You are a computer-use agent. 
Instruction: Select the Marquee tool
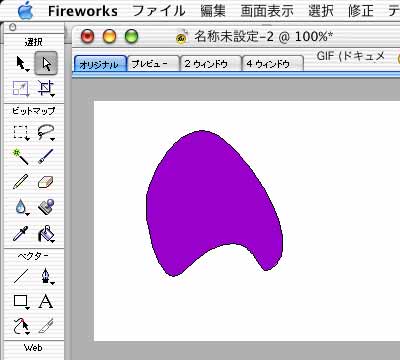coord(21,132)
